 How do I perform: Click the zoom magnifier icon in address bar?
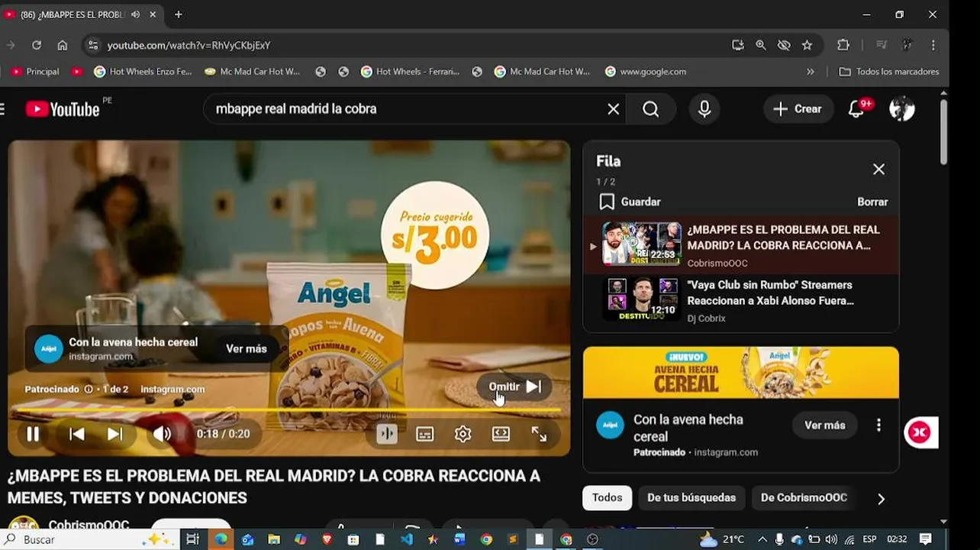(x=761, y=45)
